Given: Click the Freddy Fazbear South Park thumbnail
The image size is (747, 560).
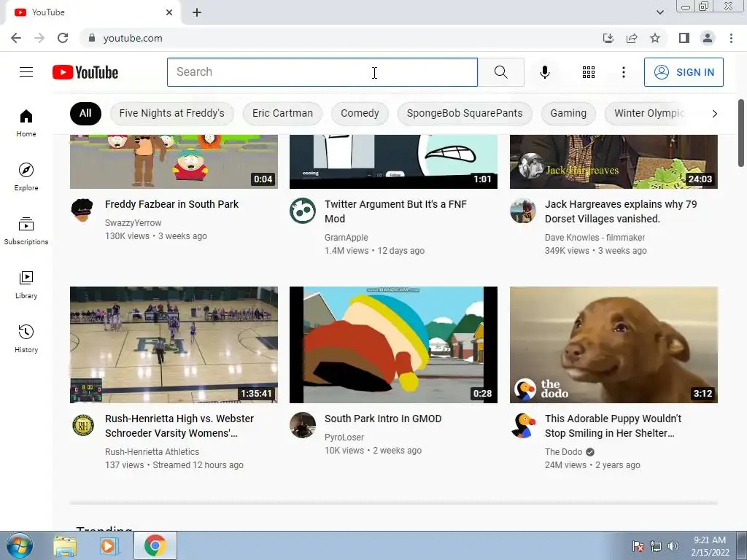Looking at the screenshot, I should [174, 162].
